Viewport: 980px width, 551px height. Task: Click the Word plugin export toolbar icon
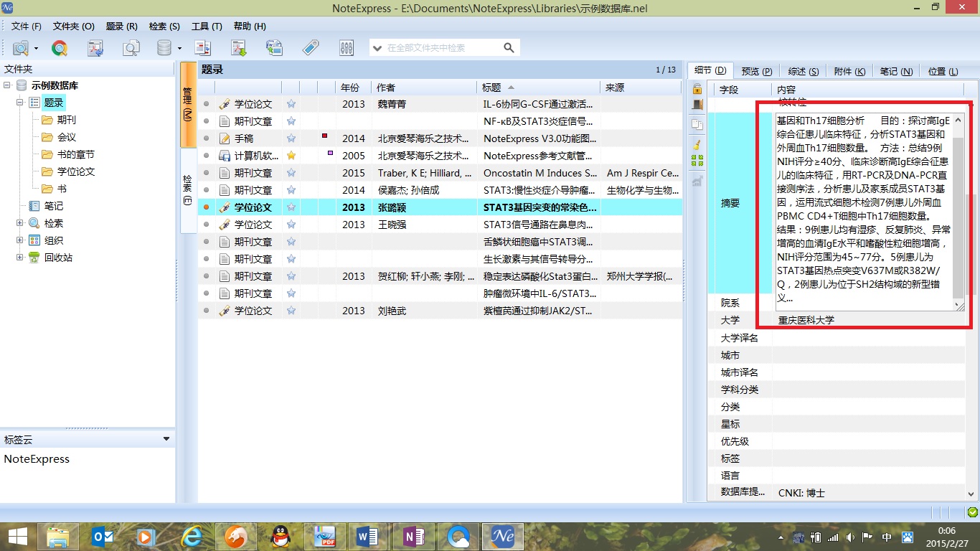274,48
